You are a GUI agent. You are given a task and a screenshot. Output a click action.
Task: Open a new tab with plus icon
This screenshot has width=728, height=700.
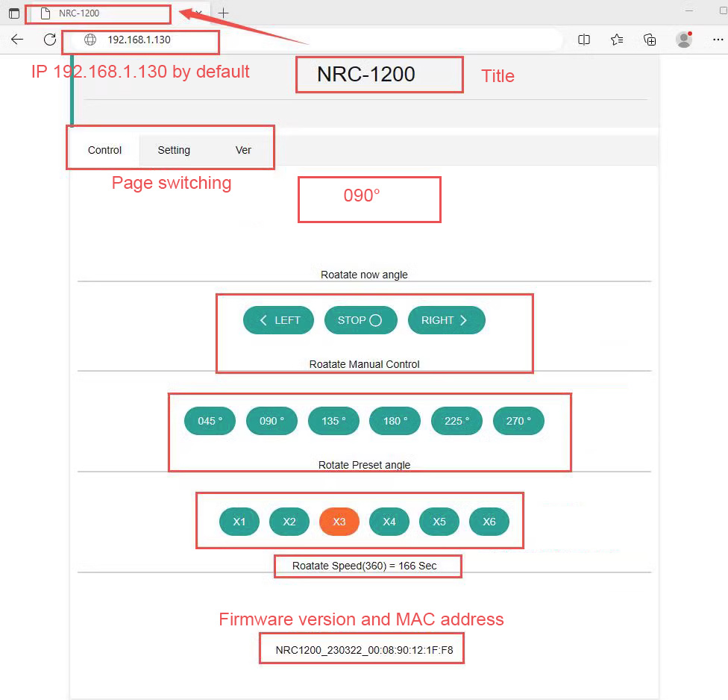(x=223, y=13)
